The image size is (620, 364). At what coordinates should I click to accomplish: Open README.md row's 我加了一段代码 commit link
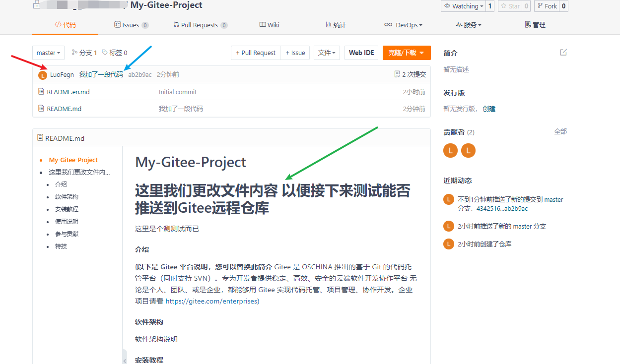tap(181, 109)
